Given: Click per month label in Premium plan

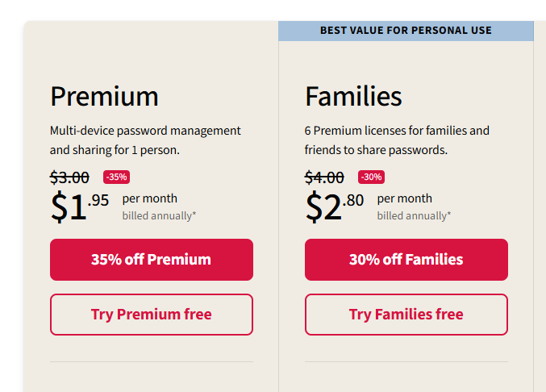Looking at the screenshot, I should 150,198.
